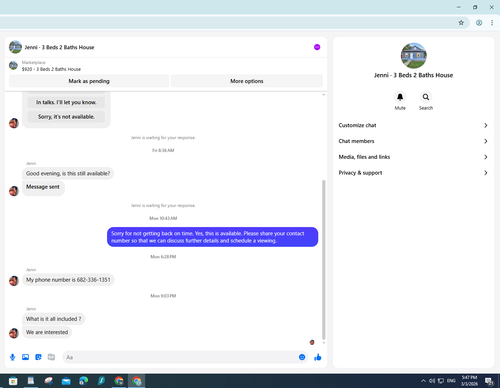The width and height of the screenshot is (500, 388).
Task: Click the scroll-down arrow of the chat scrollbar
Action: 324,343
